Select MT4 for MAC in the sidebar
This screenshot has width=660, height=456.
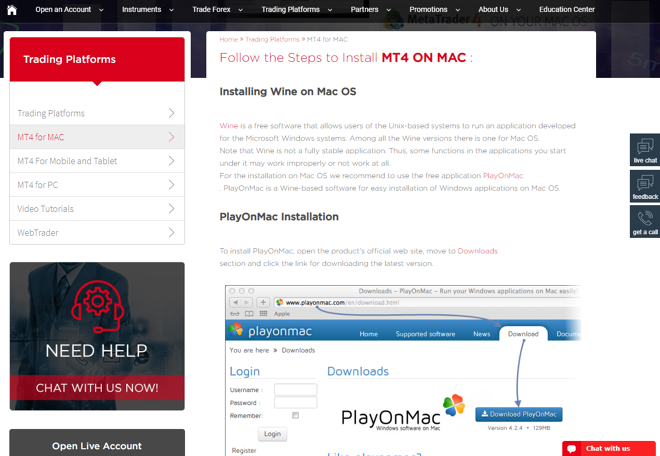coord(97,137)
